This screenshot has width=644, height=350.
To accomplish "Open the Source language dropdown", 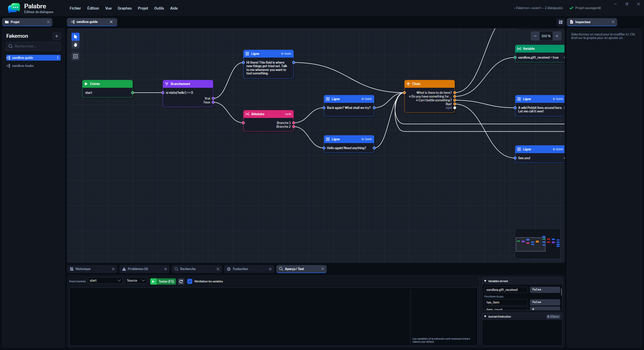I will pos(136,281).
